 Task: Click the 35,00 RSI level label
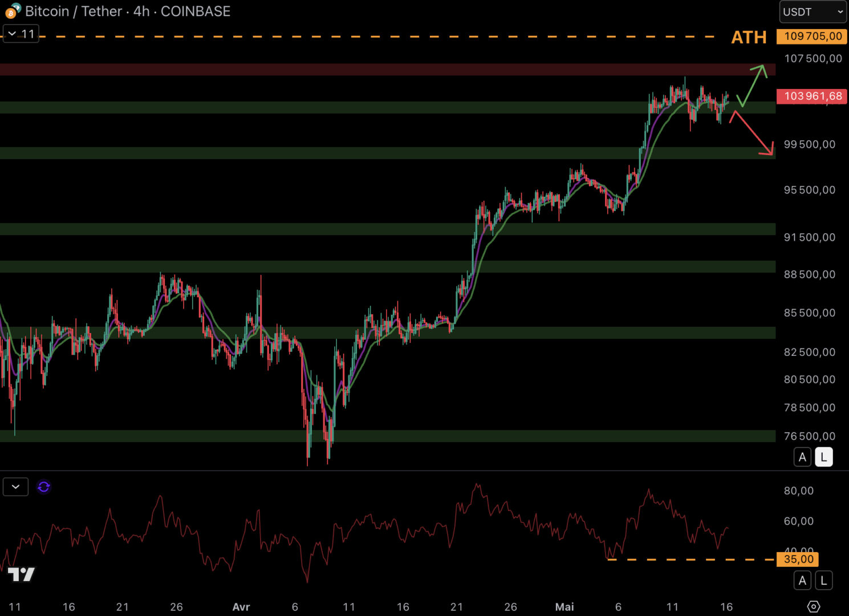798,560
